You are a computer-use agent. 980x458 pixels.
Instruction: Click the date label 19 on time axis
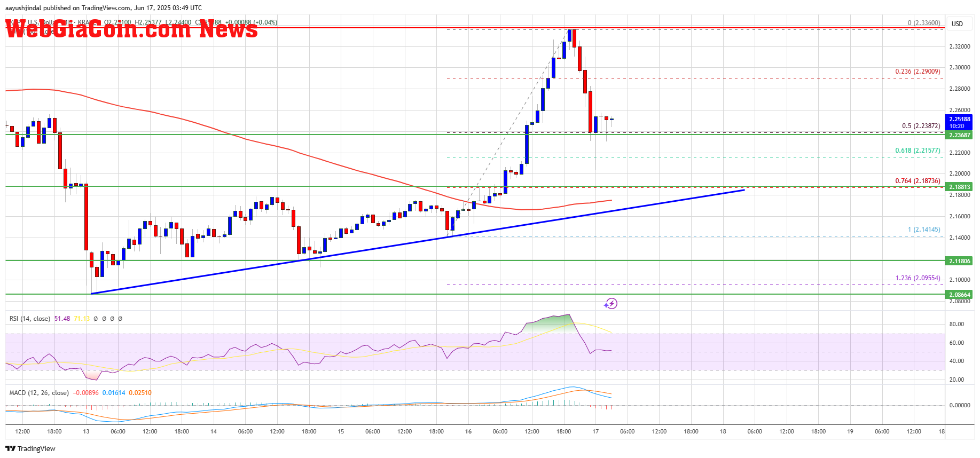tap(850, 431)
